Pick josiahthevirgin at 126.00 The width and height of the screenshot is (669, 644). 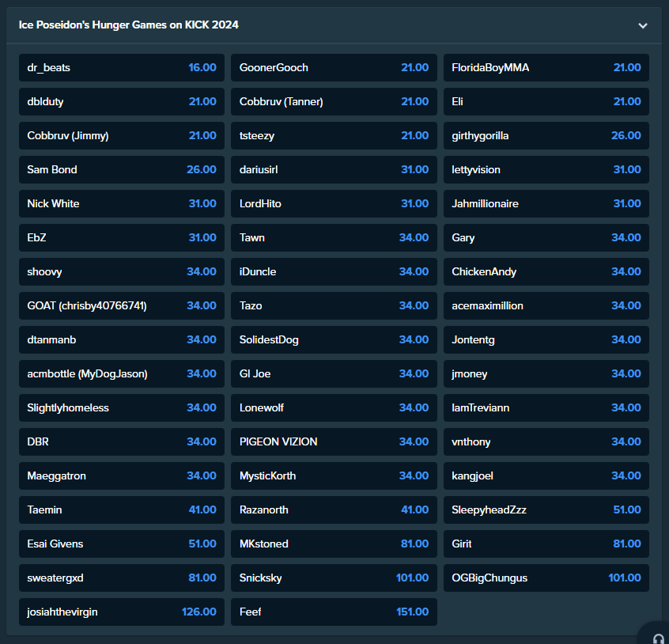[122, 612]
